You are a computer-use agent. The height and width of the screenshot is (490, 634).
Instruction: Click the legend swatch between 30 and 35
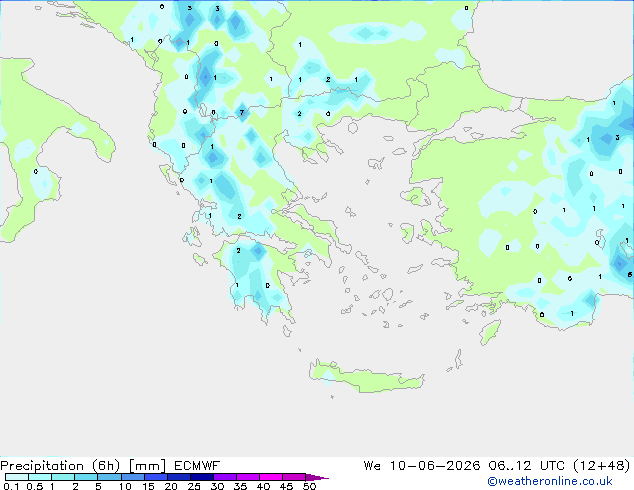click(x=225, y=477)
